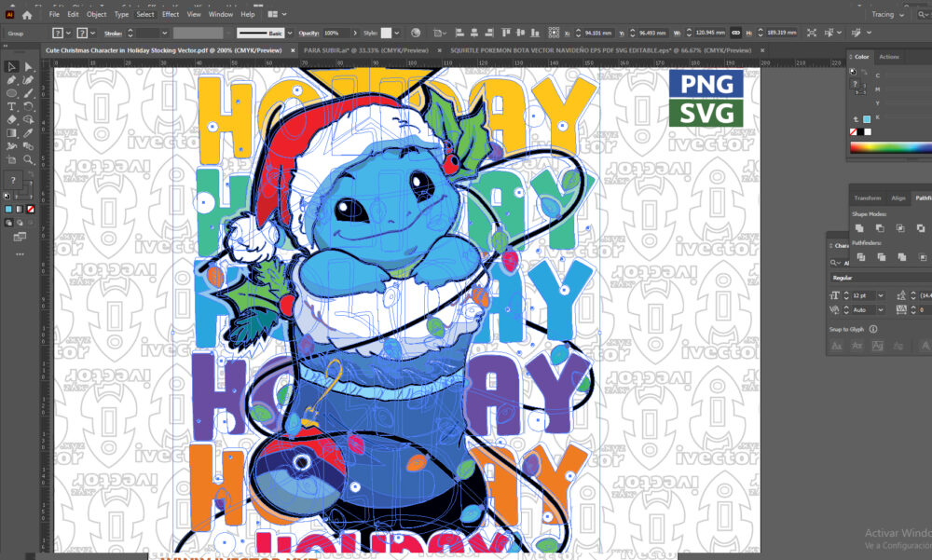Image resolution: width=932 pixels, height=560 pixels.
Task: Switch to Align panel tab
Action: click(898, 198)
